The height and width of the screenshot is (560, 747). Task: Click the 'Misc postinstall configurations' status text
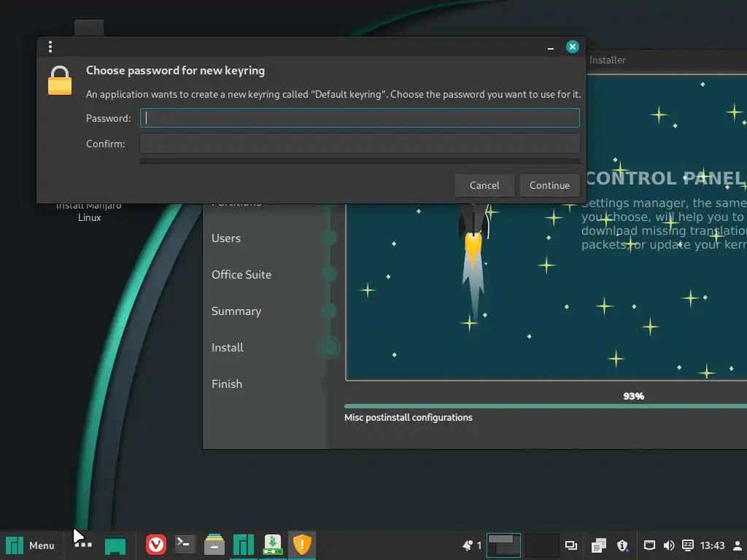pyautogui.click(x=409, y=418)
